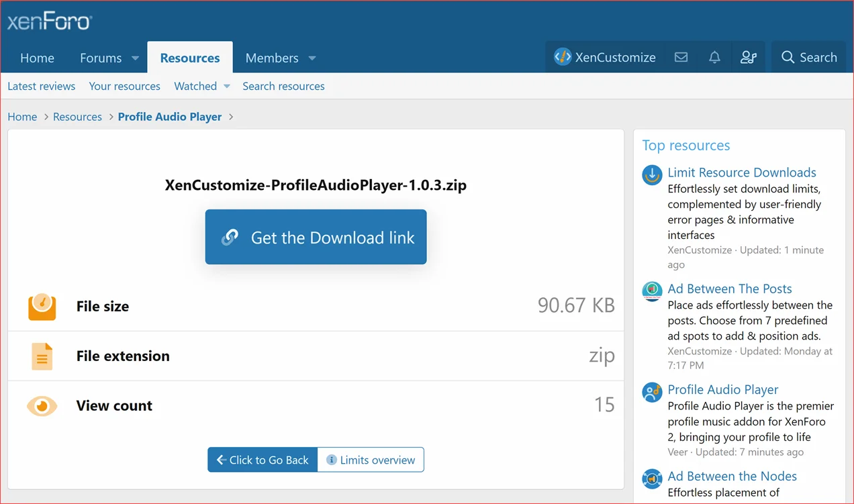Image resolution: width=854 pixels, height=504 pixels.
Task: Switch to the Home navigation tab
Action: click(x=37, y=58)
